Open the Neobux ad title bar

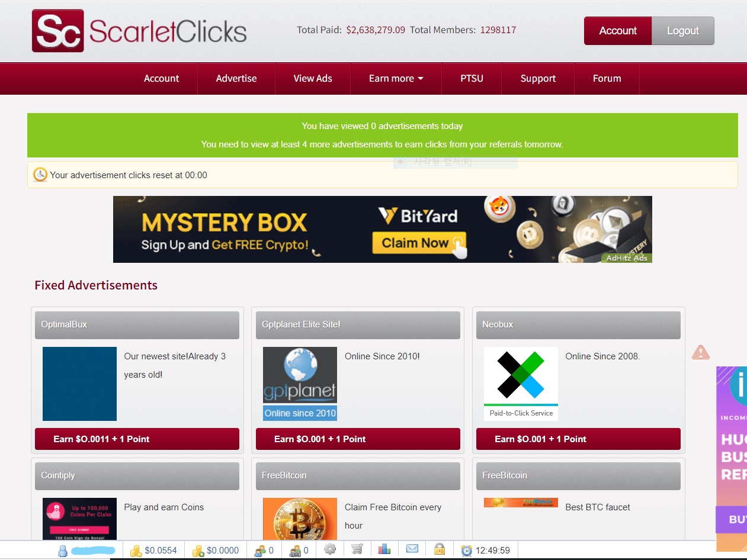pyautogui.click(x=578, y=325)
